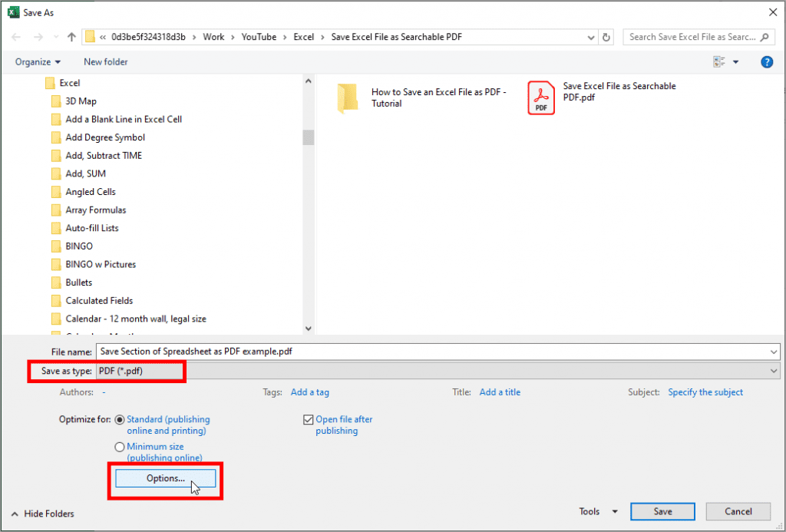The height and width of the screenshot is (532, 786).
Task: Click the tree scrollbar up arrow
Action: tap(309, 81)
